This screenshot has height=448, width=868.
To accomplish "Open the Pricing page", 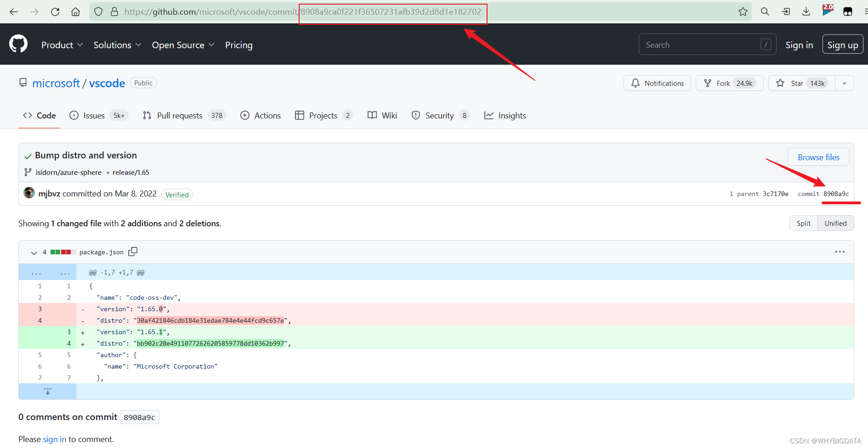I will point(238,45).
